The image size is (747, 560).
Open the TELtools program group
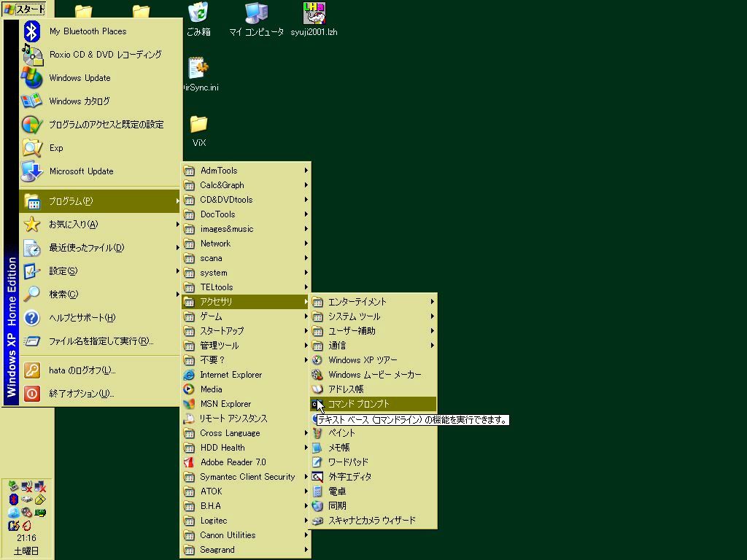tap(246, 287)
